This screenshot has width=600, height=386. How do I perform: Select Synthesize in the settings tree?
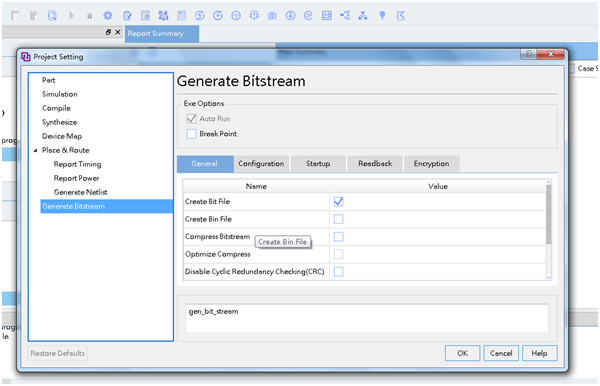coord(60,122)
